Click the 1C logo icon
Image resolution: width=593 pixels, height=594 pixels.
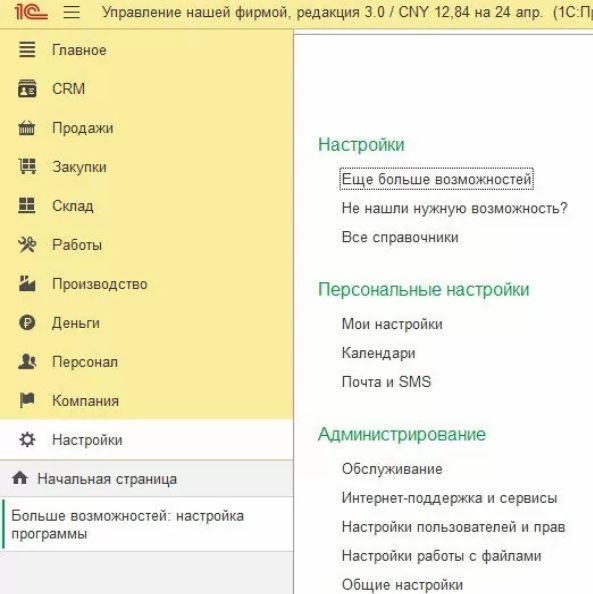(x=31, y=11)
